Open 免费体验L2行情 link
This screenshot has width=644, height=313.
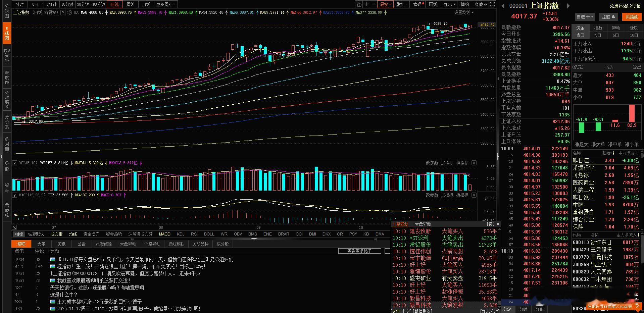tap(625, 6)
